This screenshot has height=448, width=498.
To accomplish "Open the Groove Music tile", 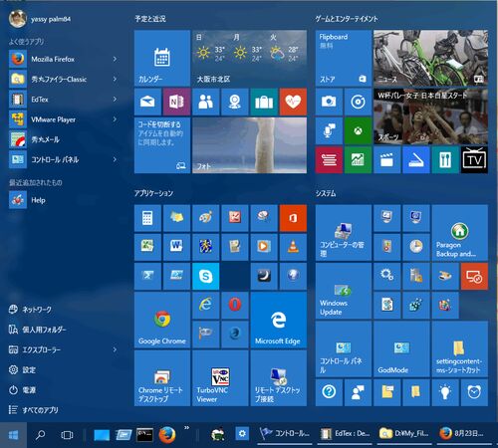I will point(358,102).
